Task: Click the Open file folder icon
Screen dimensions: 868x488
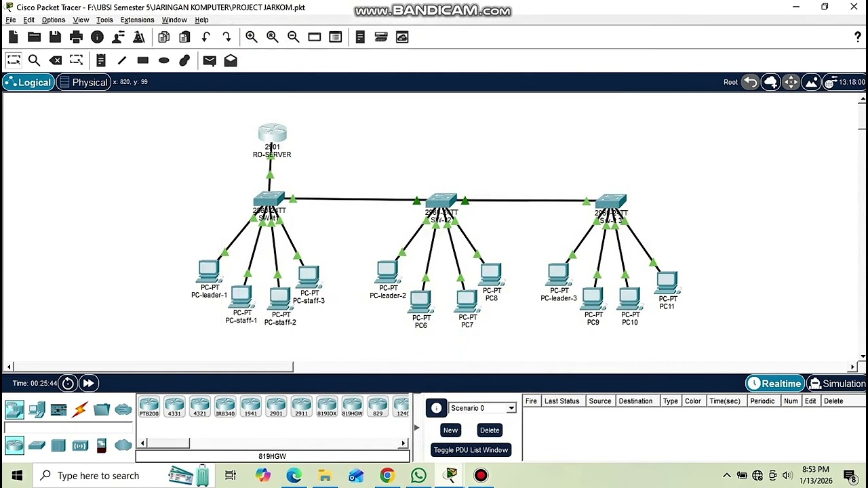Action: pyautogui.click(x=34, y=37)
